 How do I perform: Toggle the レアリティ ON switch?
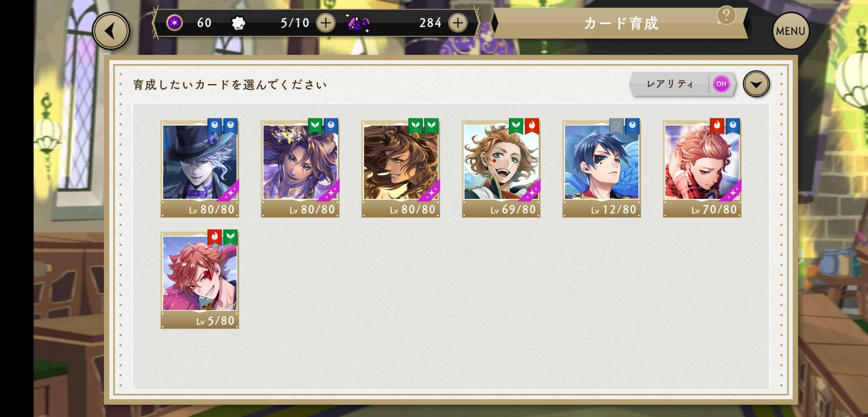click(x=721, y=84)
